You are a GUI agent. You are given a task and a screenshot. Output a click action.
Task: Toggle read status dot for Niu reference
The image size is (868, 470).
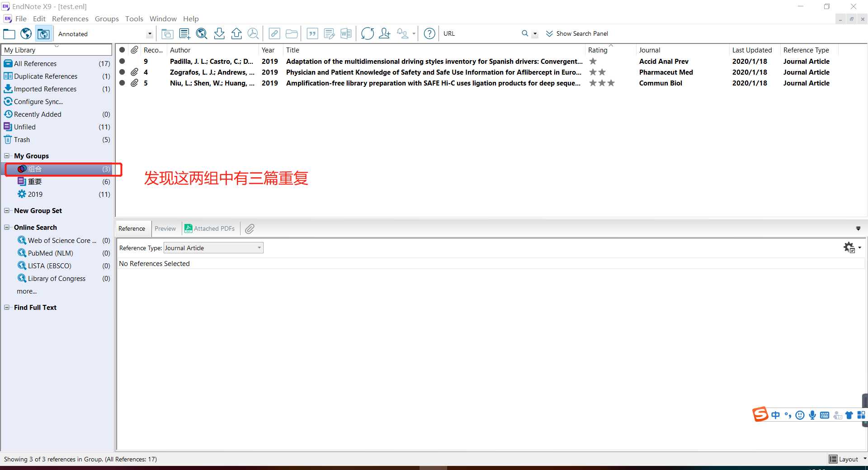(x=122, y=83)
